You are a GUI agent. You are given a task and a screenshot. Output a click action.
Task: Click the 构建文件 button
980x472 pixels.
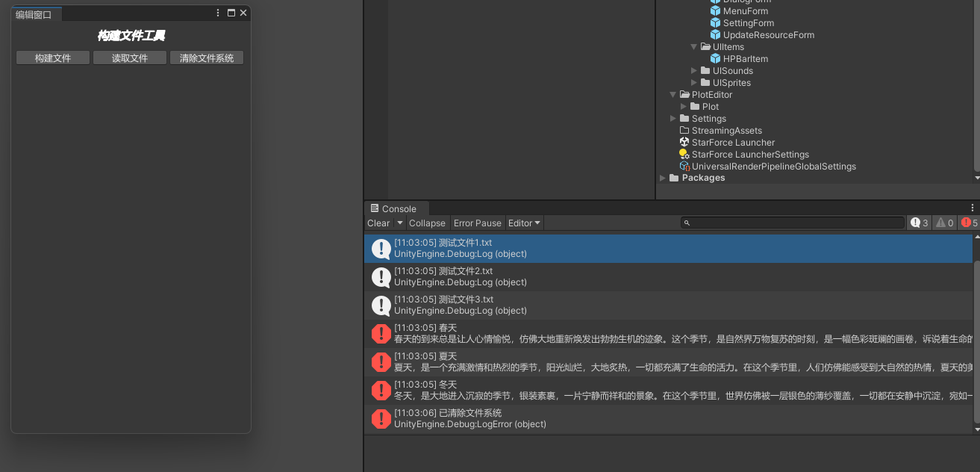coord(52,57)
